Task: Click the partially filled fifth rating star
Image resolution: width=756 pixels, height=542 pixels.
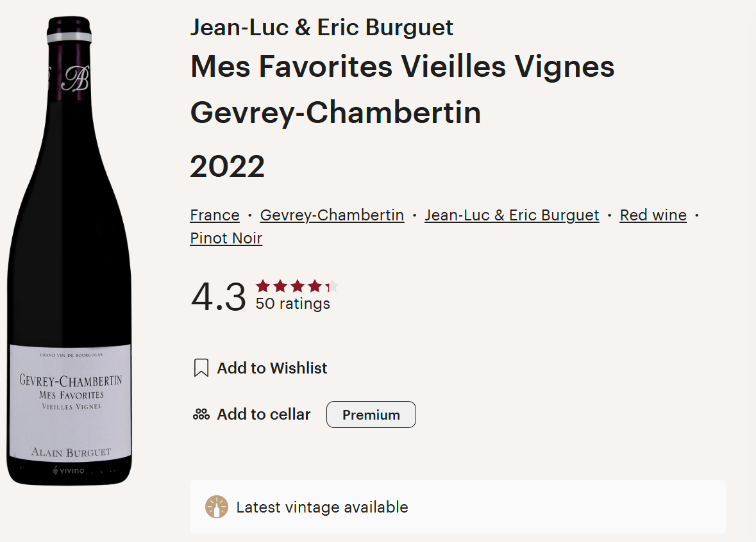Action: [x=332, y=286]
